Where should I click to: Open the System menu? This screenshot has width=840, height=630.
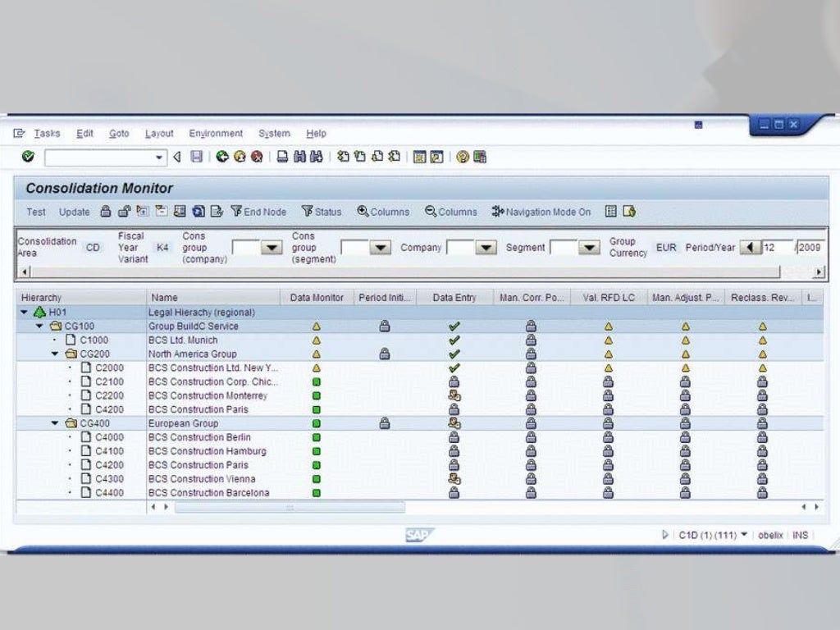[274, 134]
